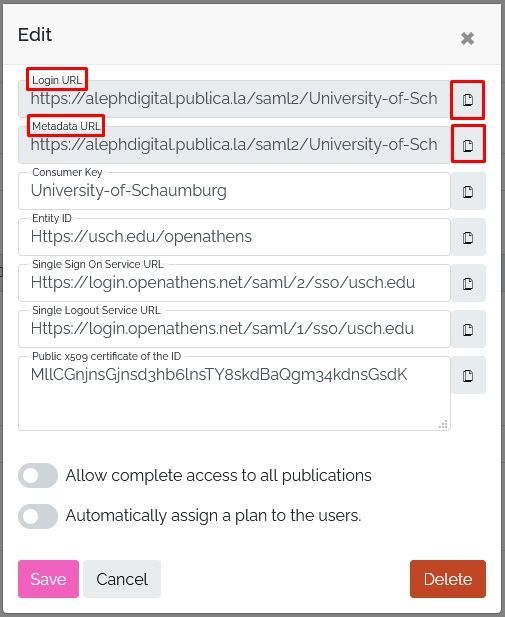Focus the Consumer Key input field

pos(234,191)
